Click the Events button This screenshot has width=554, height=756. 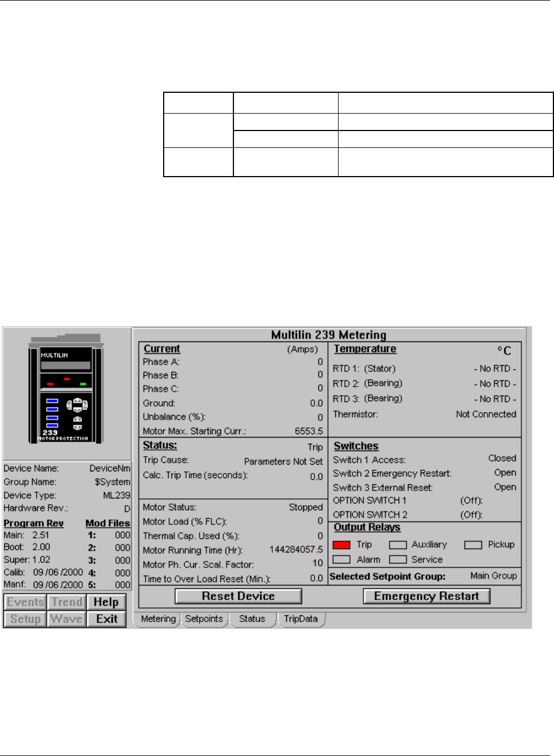(25, 602)
